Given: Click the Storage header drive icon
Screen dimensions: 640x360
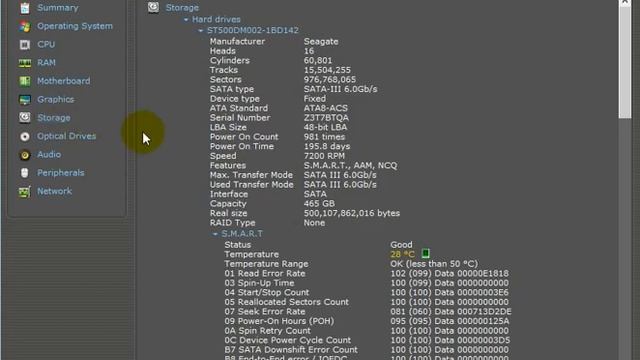Looking at the screenshot, I should (x=153, y=7).
